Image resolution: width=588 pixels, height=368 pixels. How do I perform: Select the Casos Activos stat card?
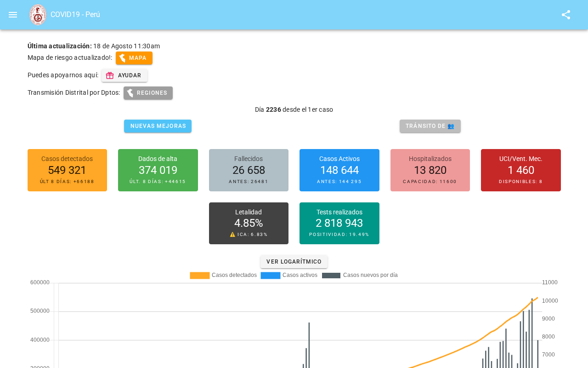click(x=339, y=170)
